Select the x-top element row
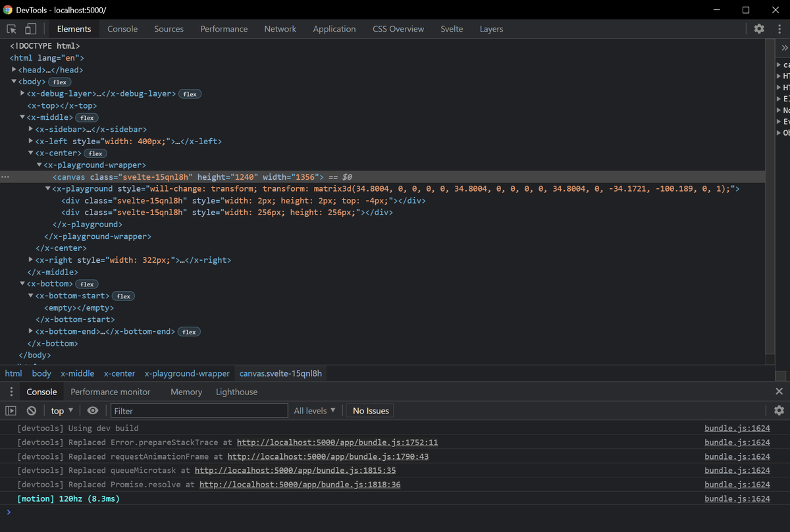790x532 pixels. pyautogui.click(x=62, y=105)
